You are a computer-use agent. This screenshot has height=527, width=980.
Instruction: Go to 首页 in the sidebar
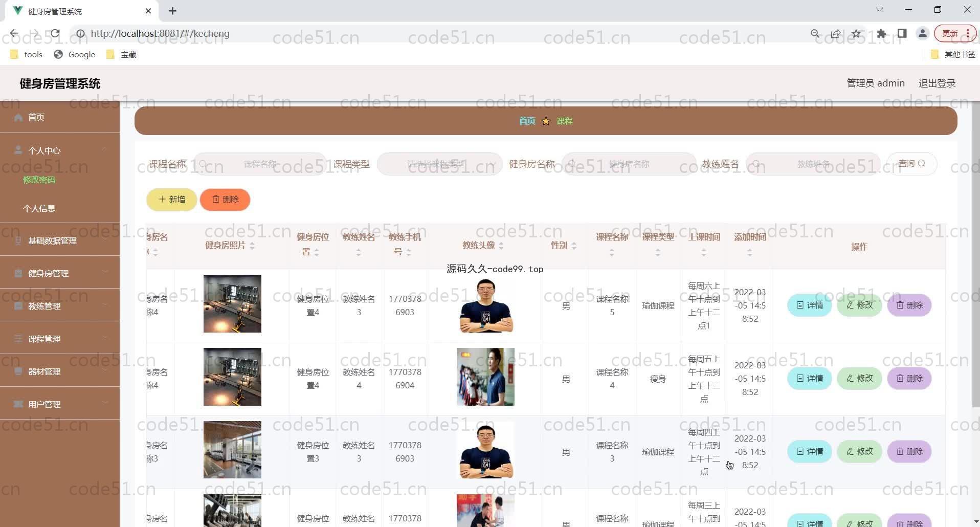(x=60, y=117)
